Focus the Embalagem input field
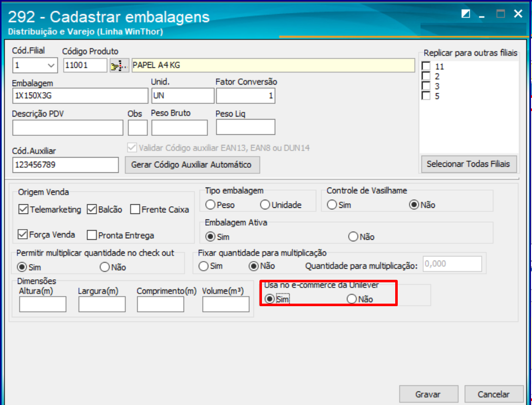 [x=80, y=96]
